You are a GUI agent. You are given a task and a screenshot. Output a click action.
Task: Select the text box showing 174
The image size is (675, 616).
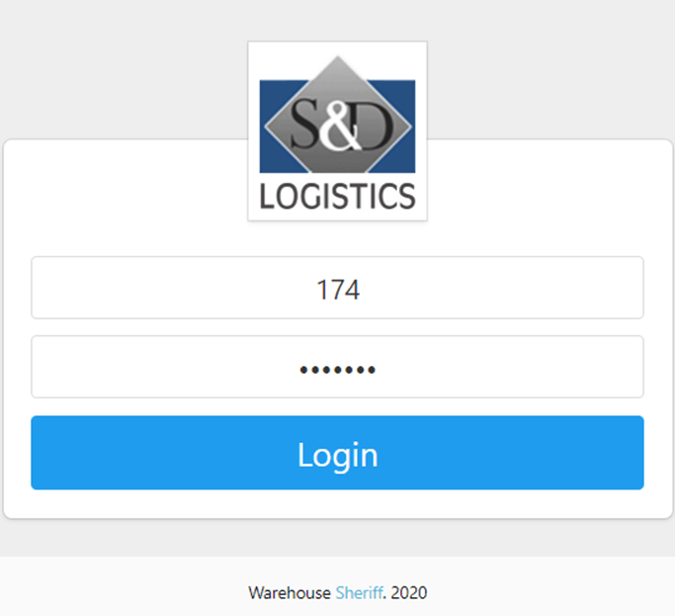point(338,288)
